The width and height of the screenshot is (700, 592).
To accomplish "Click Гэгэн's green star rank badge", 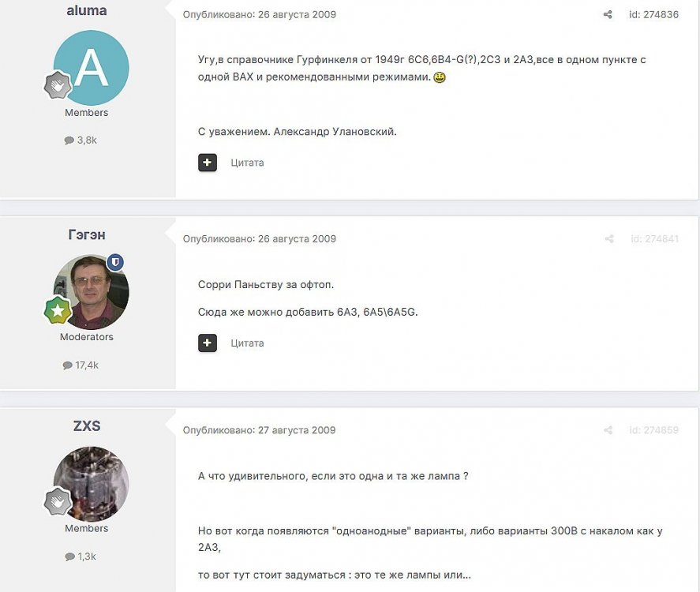I will click(58, 311).
